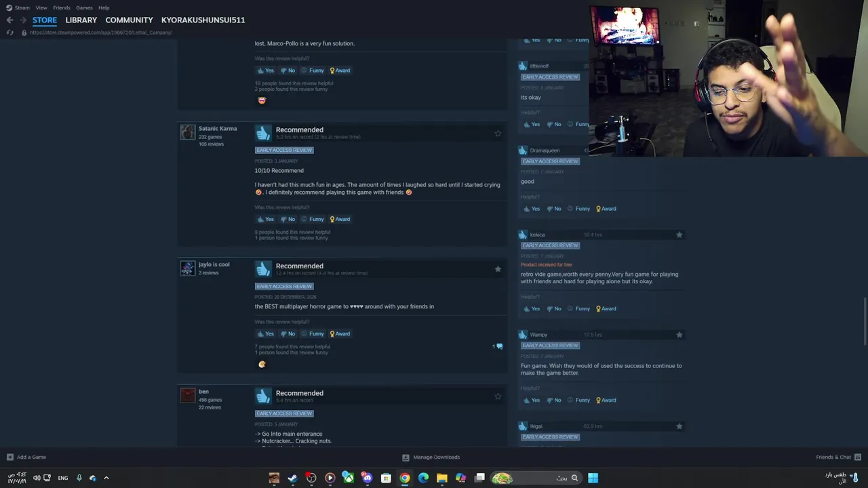This screenshot has width=868, height=488.
Task: Give an Award to Wampy's review
Action: [x=606, y=400]
